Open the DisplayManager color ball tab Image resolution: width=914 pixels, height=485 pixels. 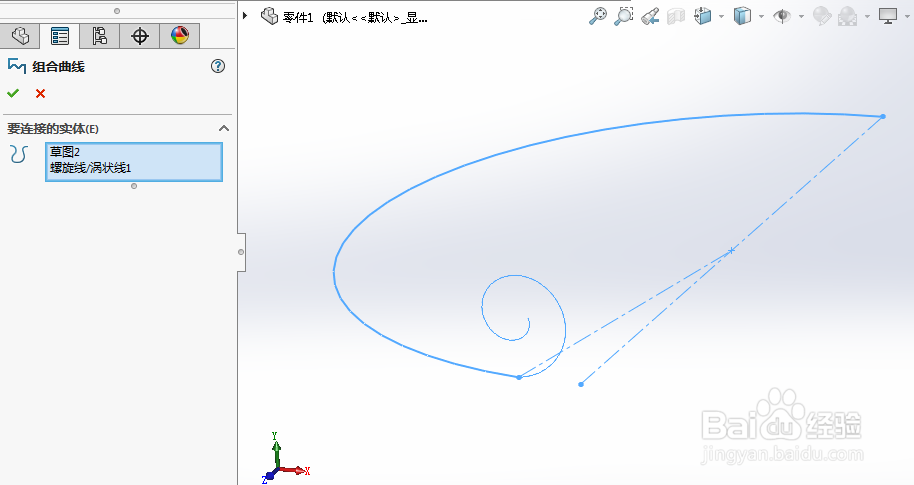tap(180, 36)
